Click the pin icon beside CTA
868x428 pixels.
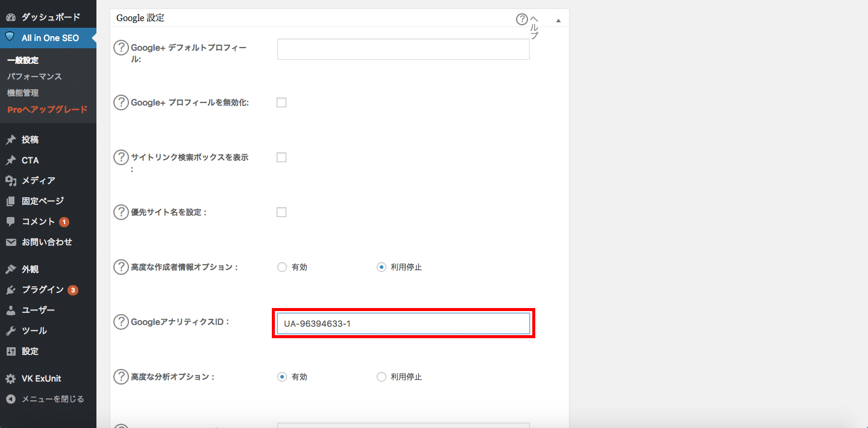[10, 160]
